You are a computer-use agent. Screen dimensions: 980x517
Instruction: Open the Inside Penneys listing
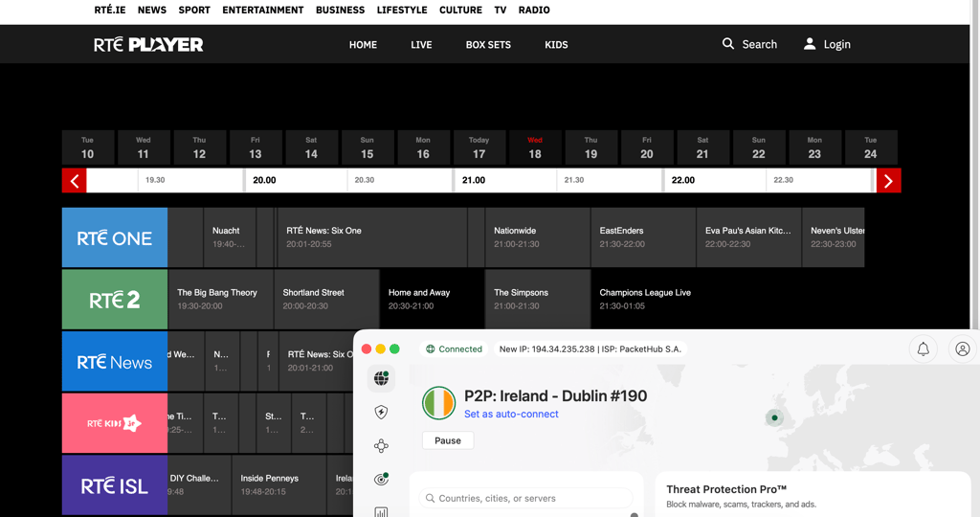[278, 485]
